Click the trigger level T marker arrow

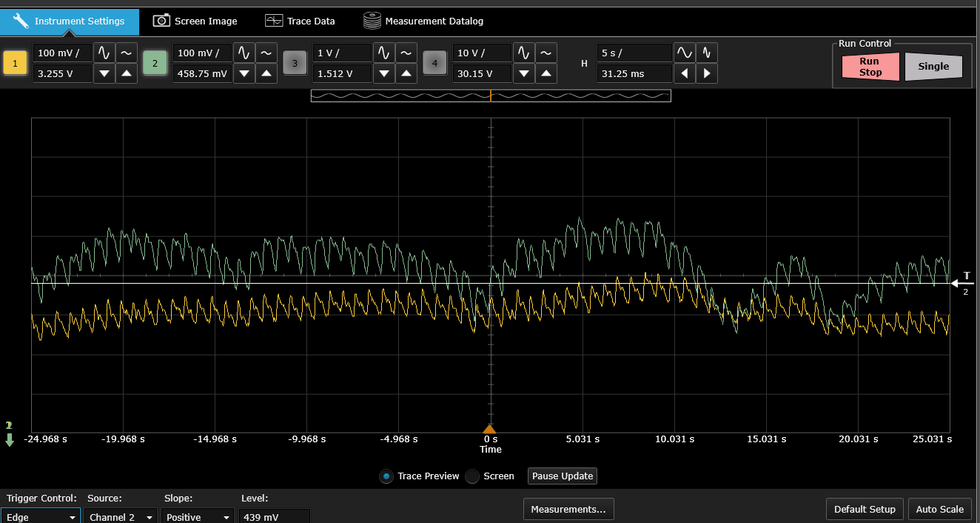click(962, 282)
